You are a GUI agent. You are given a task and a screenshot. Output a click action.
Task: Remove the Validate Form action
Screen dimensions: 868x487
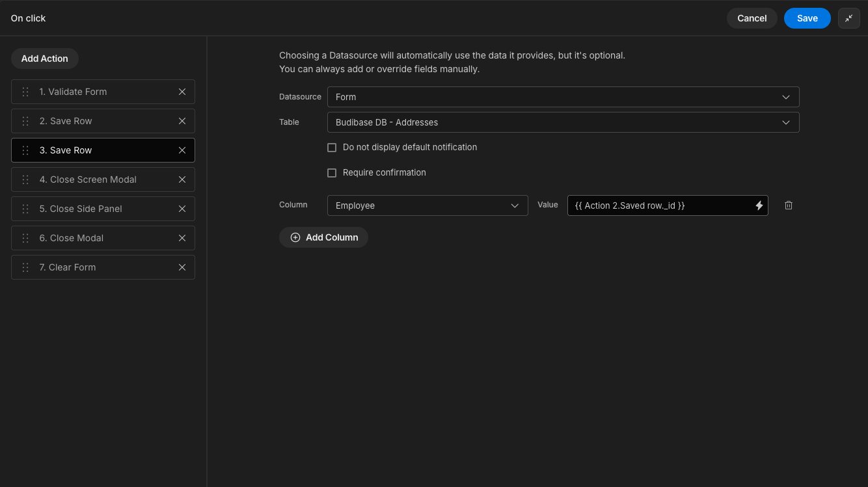pos(182,92)
